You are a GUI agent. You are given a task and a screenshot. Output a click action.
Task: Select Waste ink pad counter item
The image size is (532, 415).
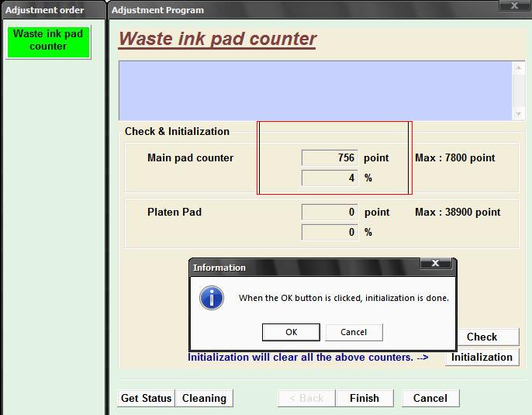click(x=48, y=42)
